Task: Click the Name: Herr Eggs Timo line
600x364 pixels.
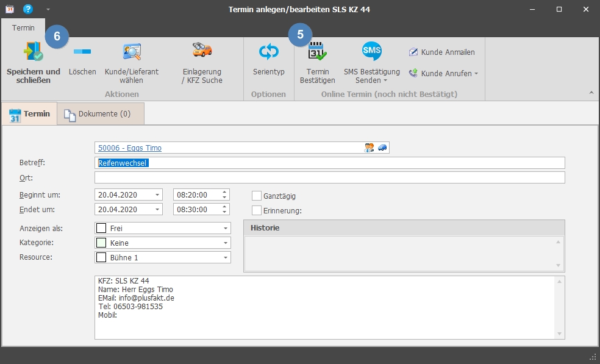Action: (135, 290)
